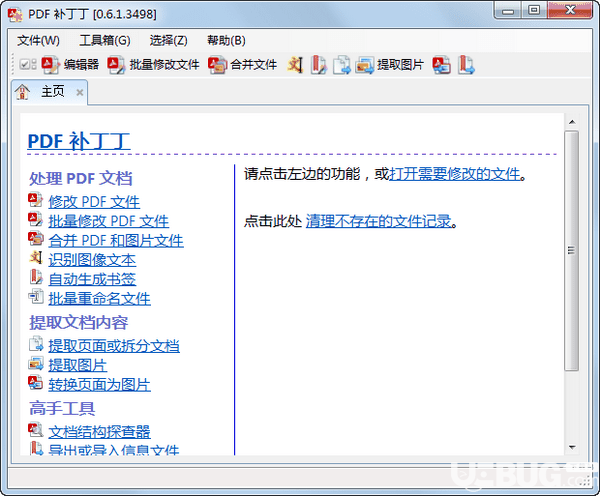
Task: Click the convert pages to images toolbar icon
Action: (442, 65)
